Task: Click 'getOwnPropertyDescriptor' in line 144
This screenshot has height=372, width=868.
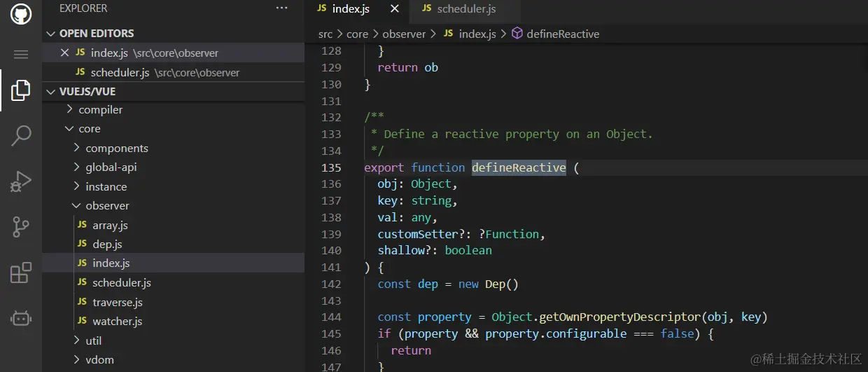Action: point(619,317)
